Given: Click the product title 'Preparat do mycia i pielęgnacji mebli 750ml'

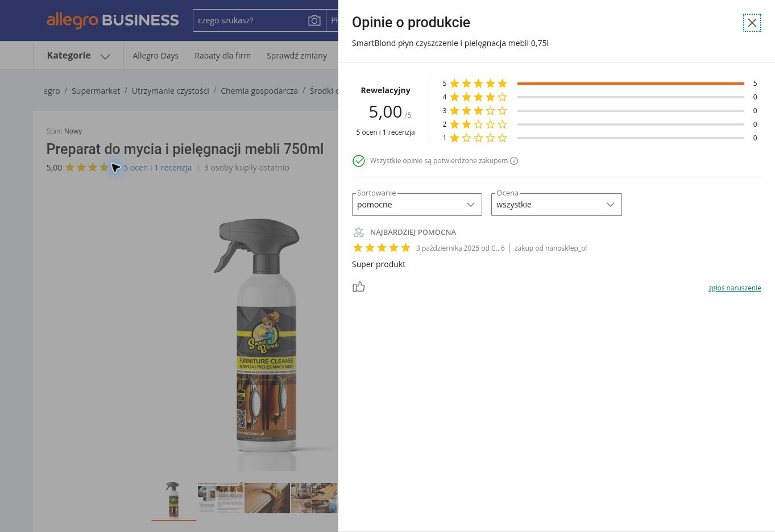Looking at the screenshot, I should (x=185, y=149).
